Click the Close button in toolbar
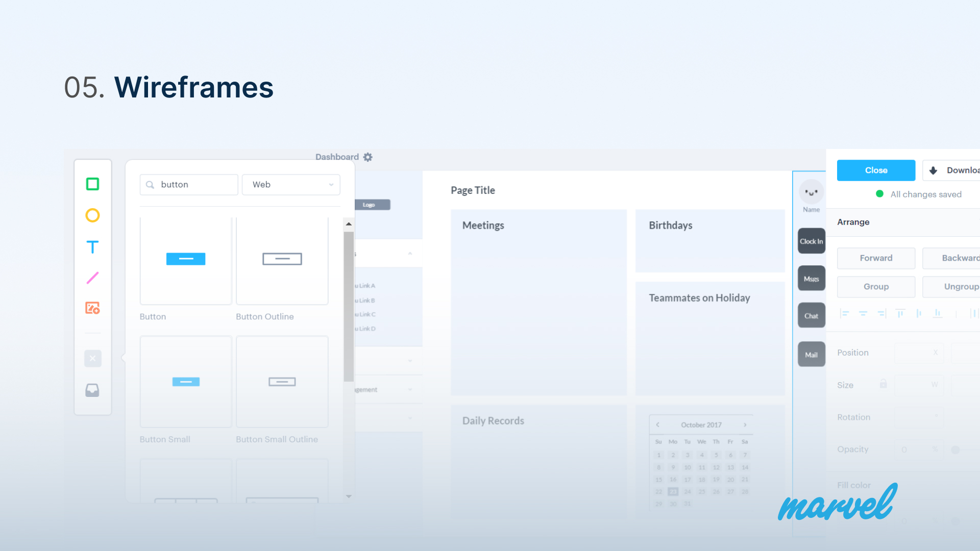The height and width of the screenshot is (551, 980). click(x=876, y=170)
